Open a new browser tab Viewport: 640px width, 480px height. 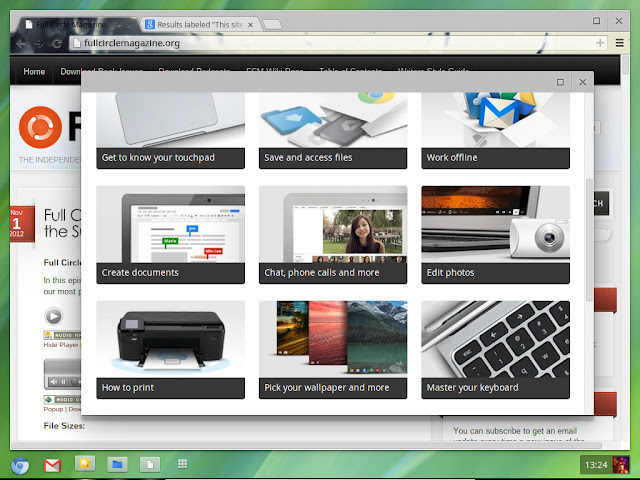272,24
